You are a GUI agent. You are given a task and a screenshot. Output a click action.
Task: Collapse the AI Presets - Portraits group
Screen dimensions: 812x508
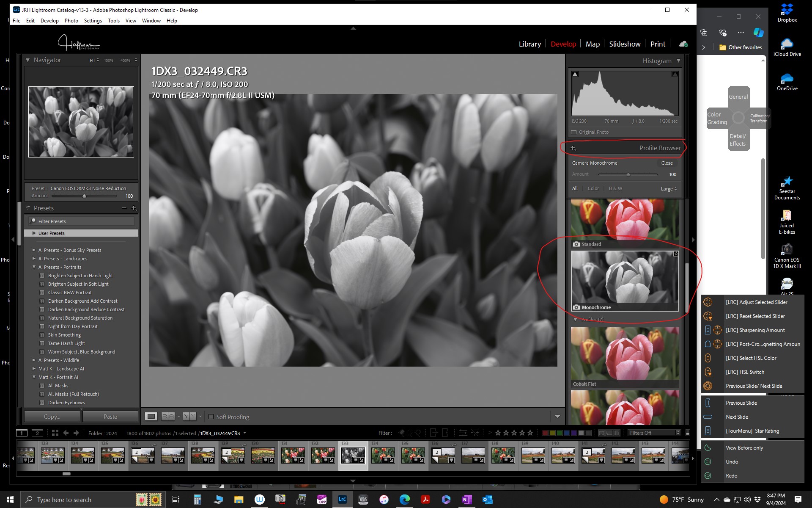click(34, 267)
